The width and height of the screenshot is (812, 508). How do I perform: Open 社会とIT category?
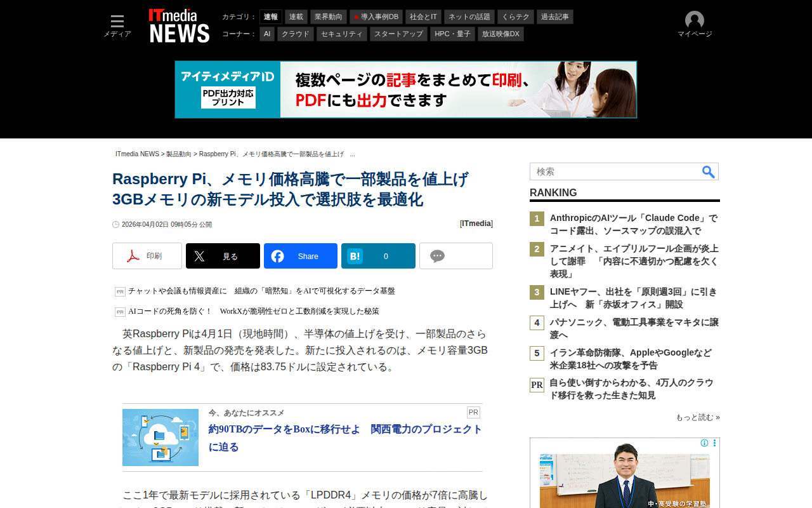423,17
